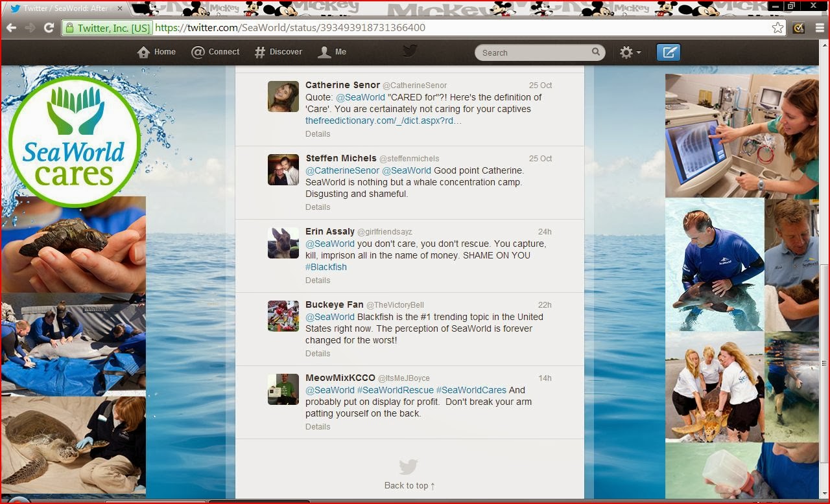This screenshot has width=830, height=504.
Task: Open the 14h timestamp on MeowMixKCCO's tweet
Action: [x=545, y=378]
